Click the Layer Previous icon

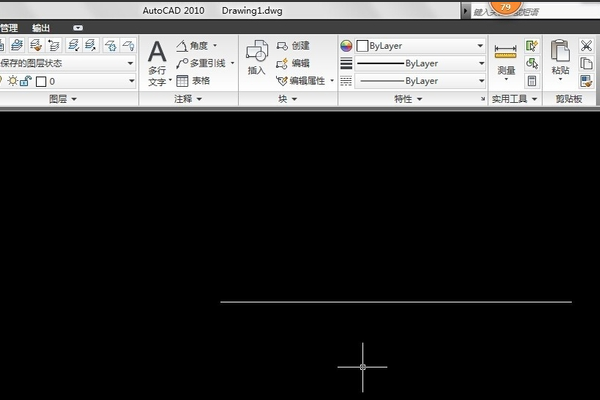tap(54, 46)
